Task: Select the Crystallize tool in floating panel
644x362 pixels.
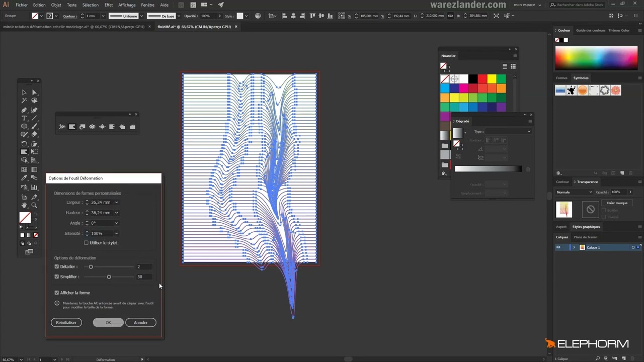Action: coord(122,127)
